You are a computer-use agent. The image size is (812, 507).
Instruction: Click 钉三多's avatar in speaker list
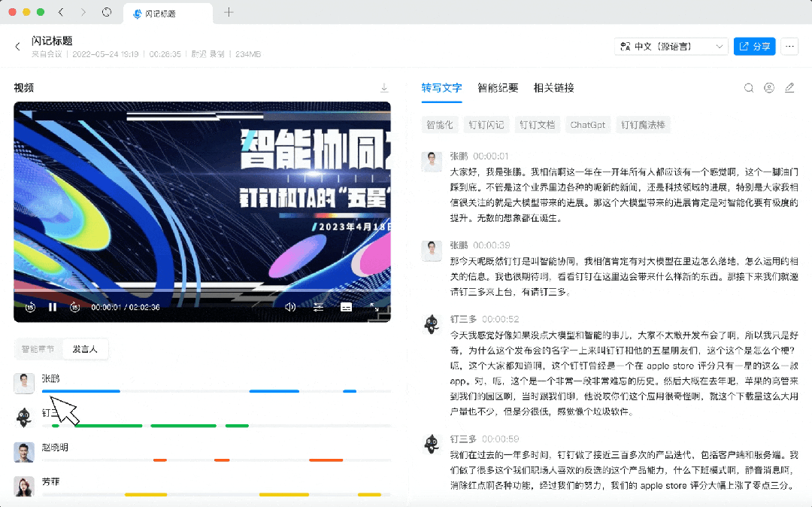click(x=24, y=417)
